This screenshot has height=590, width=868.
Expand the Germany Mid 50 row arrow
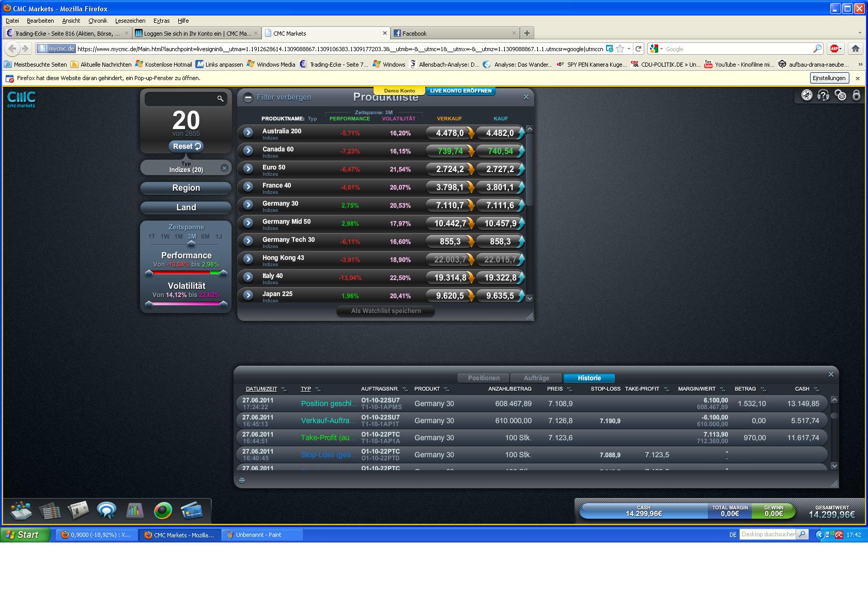tap(248, 223)
